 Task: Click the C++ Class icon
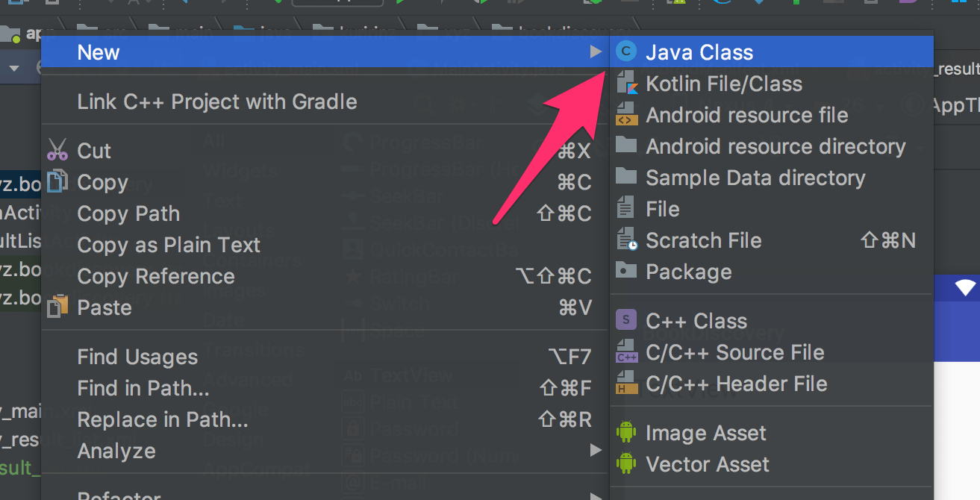626,321
